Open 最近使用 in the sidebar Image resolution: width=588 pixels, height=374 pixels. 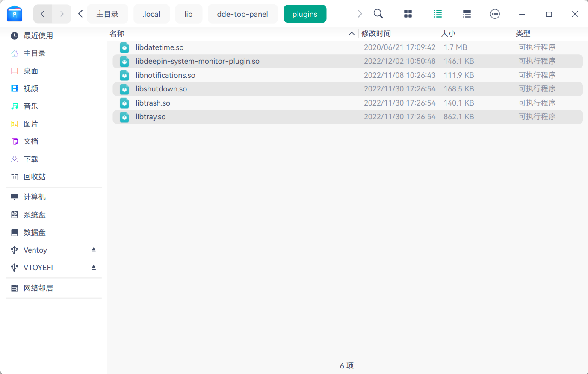click(x=54, y=36)
